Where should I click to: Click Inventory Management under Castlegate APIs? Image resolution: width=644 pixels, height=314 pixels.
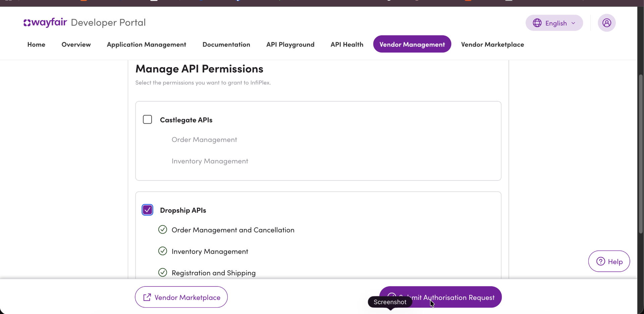point(210,161)
